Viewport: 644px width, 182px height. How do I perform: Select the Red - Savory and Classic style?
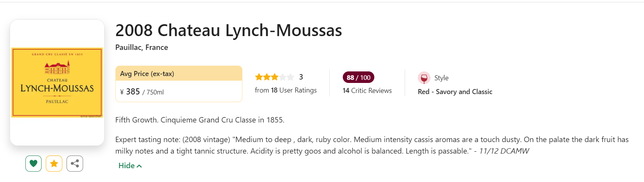click(x=455, y=92)
